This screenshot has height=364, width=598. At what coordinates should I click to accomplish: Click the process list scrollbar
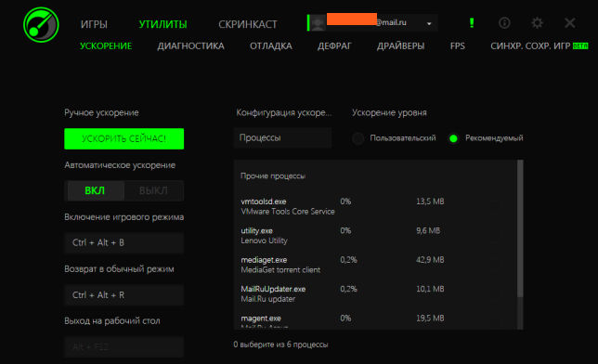tap(520, 228)
